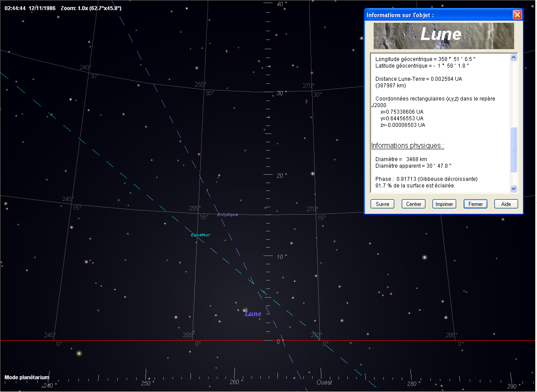Close the dialog using Fermer
The height and width of the screenshot is (392, 537).
click(x=475, y=204)
